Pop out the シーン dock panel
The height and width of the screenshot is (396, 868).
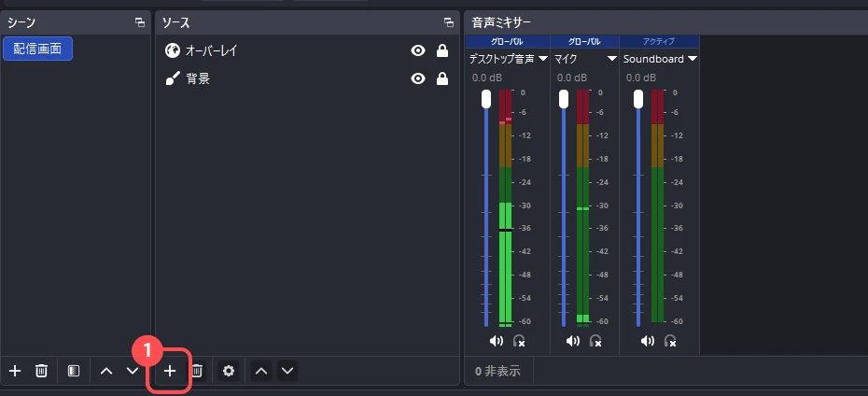coord(140,22)
